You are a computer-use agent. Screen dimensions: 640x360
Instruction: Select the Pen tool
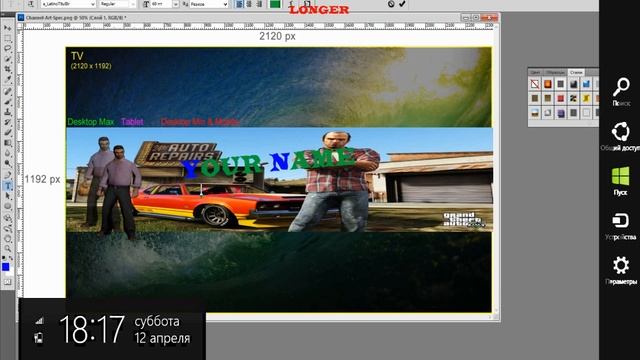[8, 175]
